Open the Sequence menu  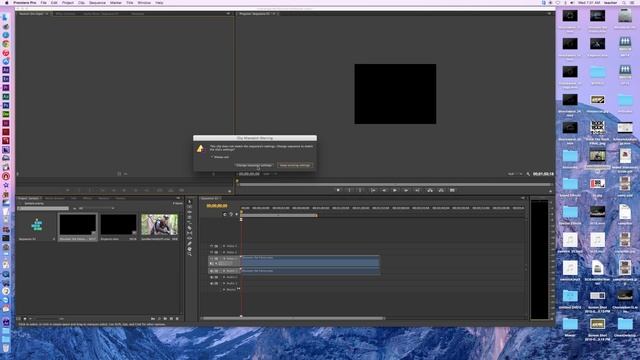click(97, 2)
